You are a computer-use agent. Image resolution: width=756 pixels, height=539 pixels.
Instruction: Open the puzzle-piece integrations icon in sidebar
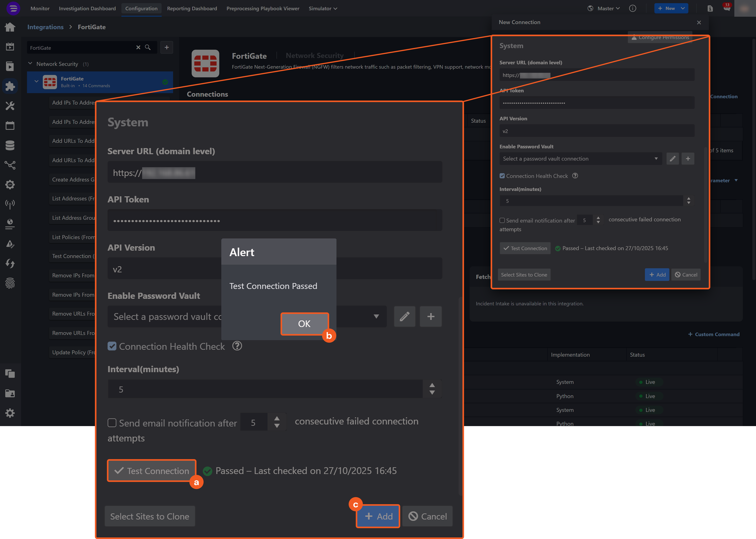(10, 86)
